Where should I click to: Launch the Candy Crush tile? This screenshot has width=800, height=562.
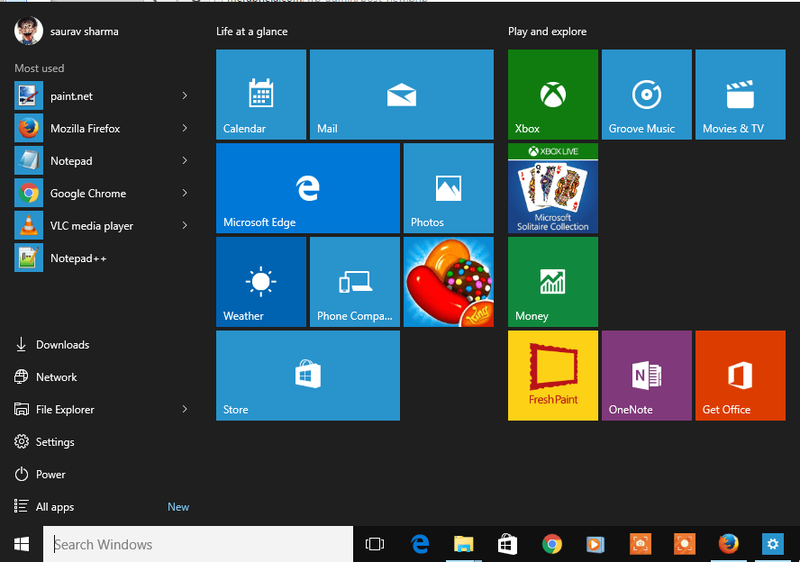(448, 282)
